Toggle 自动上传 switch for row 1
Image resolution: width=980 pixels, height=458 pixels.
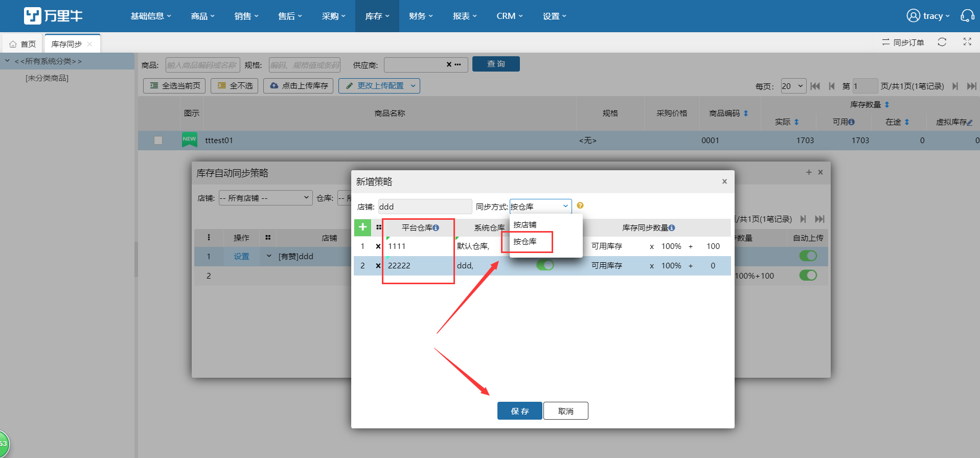point(808,256)
